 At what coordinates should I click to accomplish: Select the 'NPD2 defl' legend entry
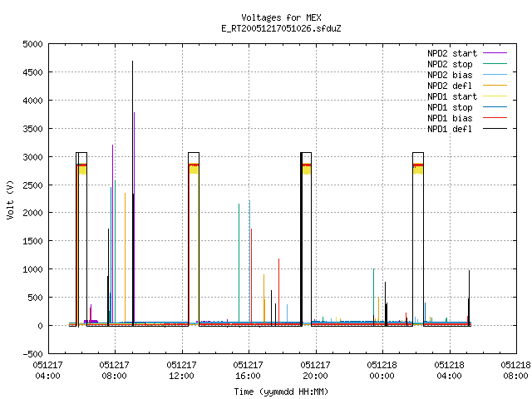pos(450,86)
